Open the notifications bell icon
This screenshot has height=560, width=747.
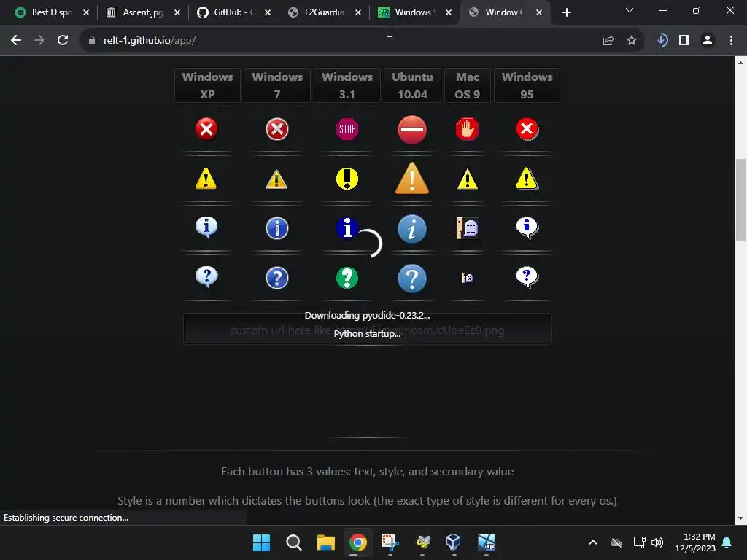pyautogui.click(x=727, y=542)
